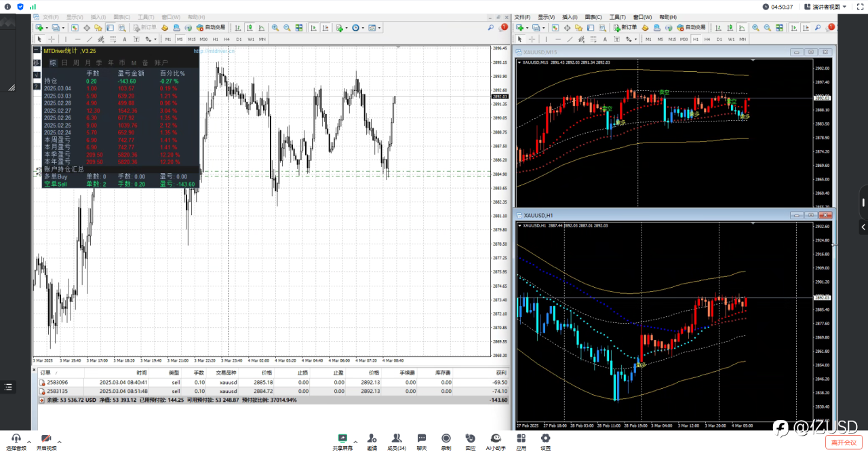Click zoom in magnifier in left terminal toolbar
The width and height of the screenshot is (868, 454).
tap(275, 28)
